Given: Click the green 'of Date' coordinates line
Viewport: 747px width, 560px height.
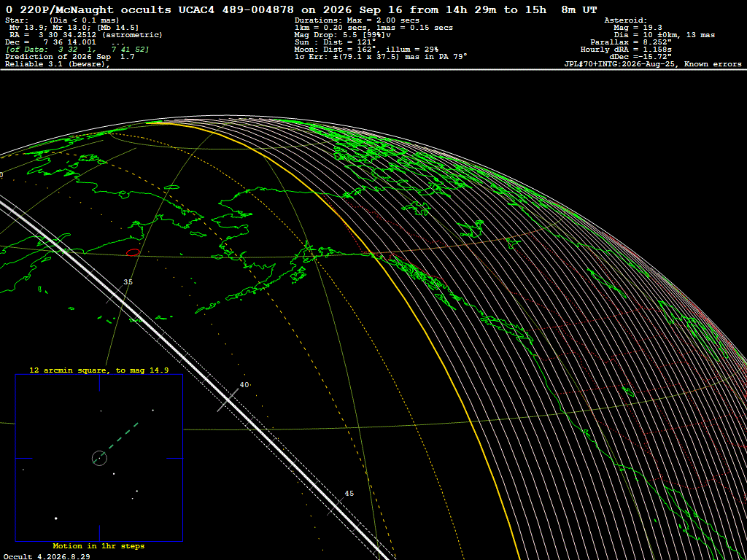Looking at the screenshot, I should click(77, 50).
